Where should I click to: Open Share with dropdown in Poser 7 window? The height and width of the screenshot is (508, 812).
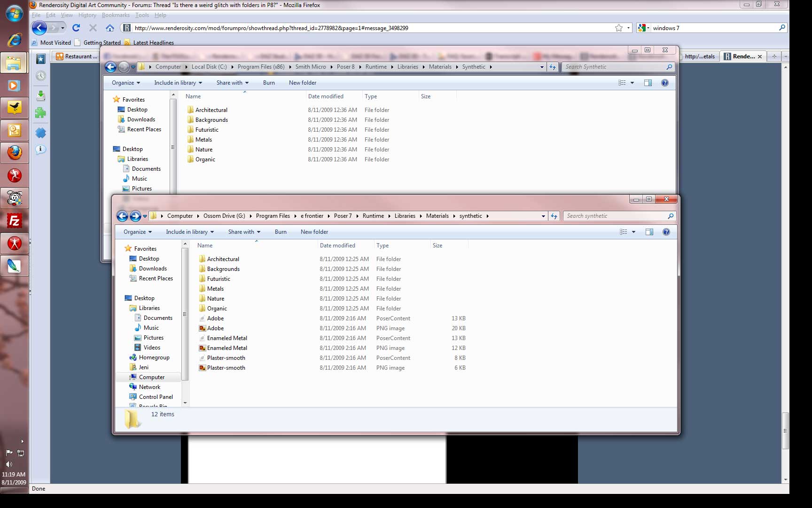click(244, 232)
